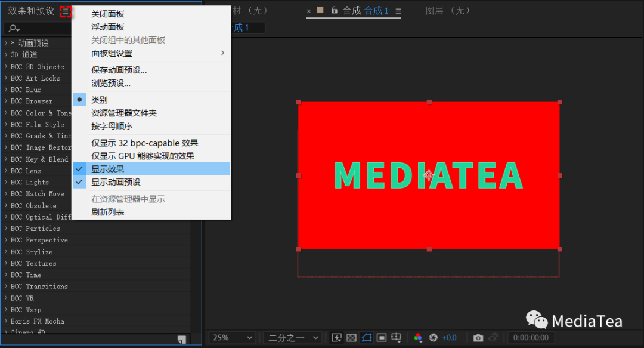The image size is (644, 348).
Task: Open grid and guide options icon
Action: 397,338
